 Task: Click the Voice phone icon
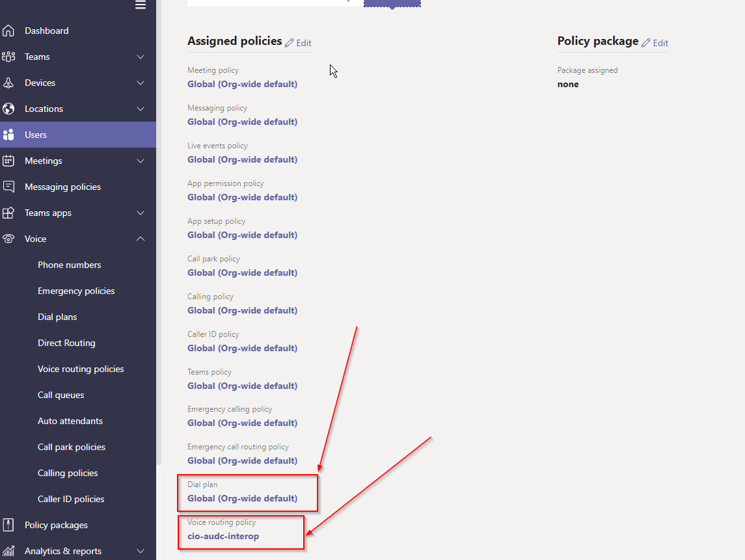coord(8,239)
